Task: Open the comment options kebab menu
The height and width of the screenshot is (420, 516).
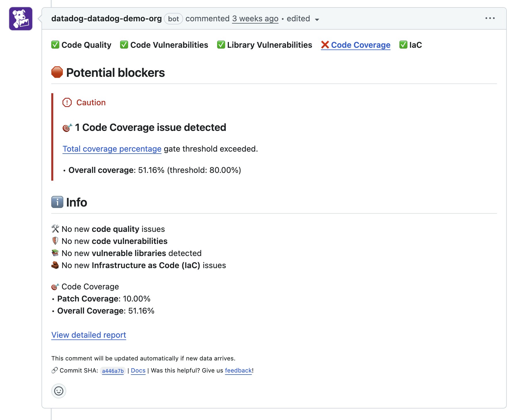Action: (490, 18)
